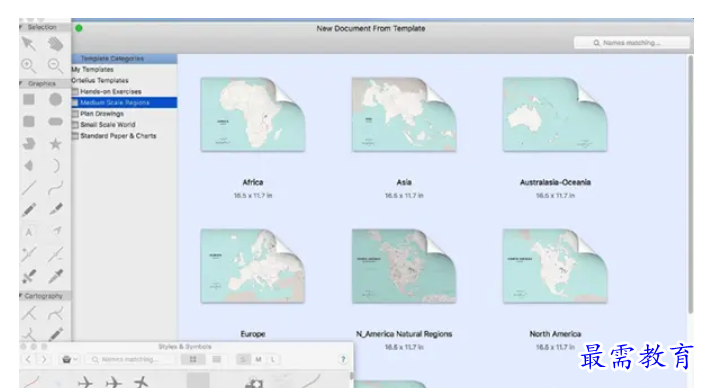Choose the zoom out magnifier tool

click(x=56, y=66)
